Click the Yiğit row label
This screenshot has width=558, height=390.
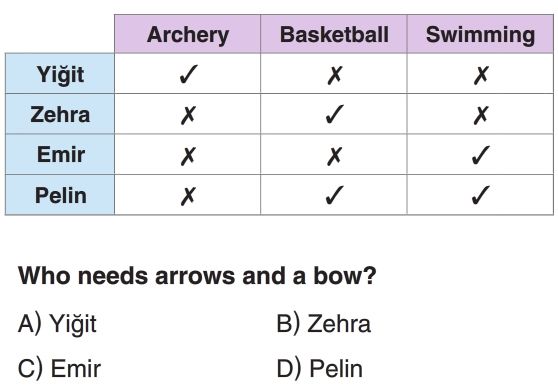60,74
